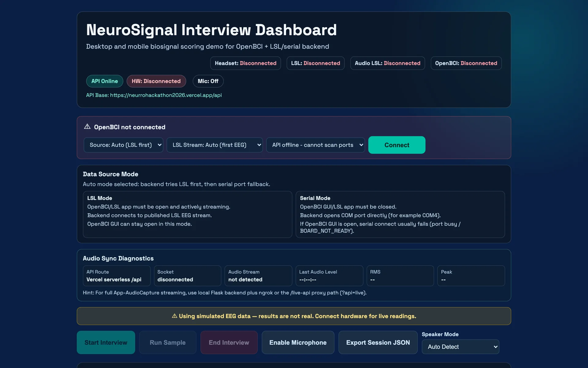Viewport: 588px width, 368px height.
Task: Click the Speaker Mode label
Action: click(440, 334)
